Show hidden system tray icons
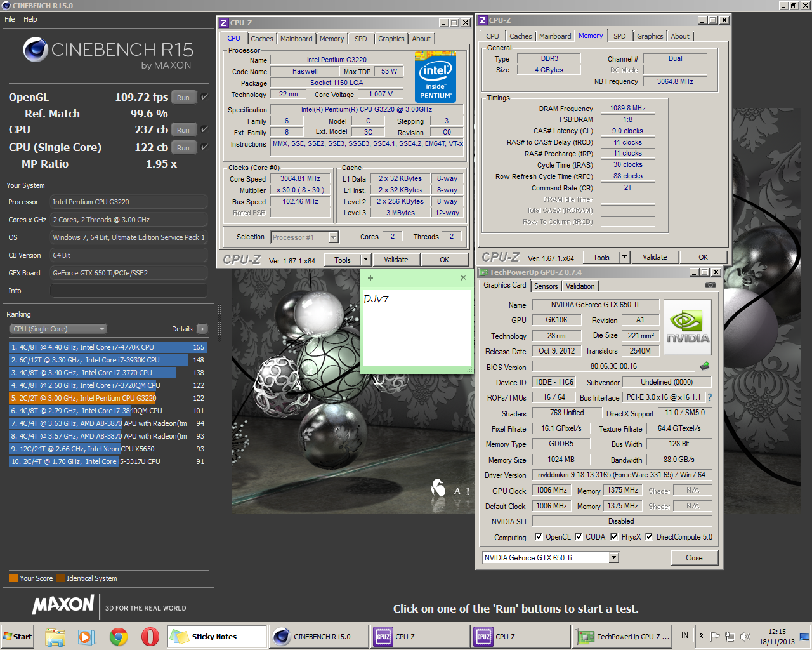 [701, 636]
